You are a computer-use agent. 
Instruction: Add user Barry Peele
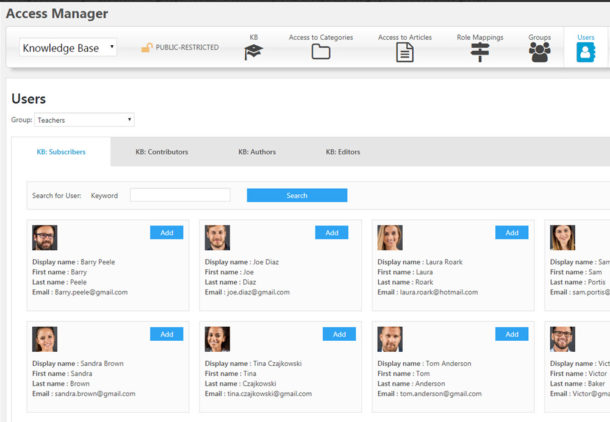click(x=167, y=233)
